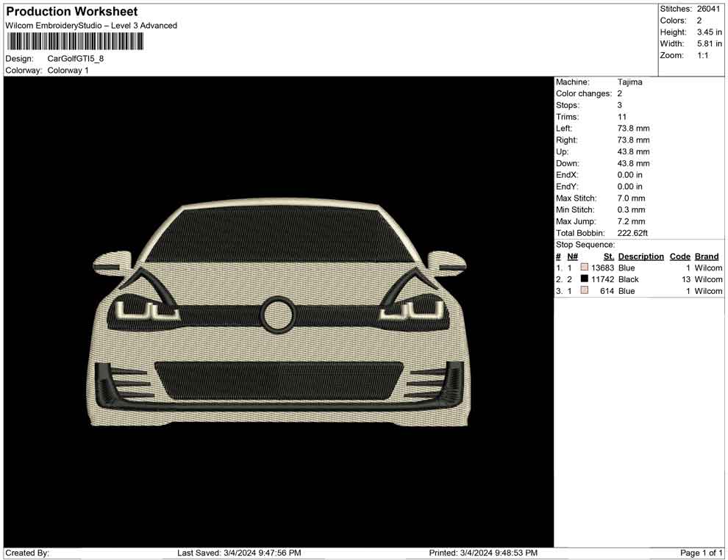Image resolution: width=728 pixels, height=560 pixels.
Task: Click the Production Worksheet title
Action: pyautogui.click(x=72, y=12)
